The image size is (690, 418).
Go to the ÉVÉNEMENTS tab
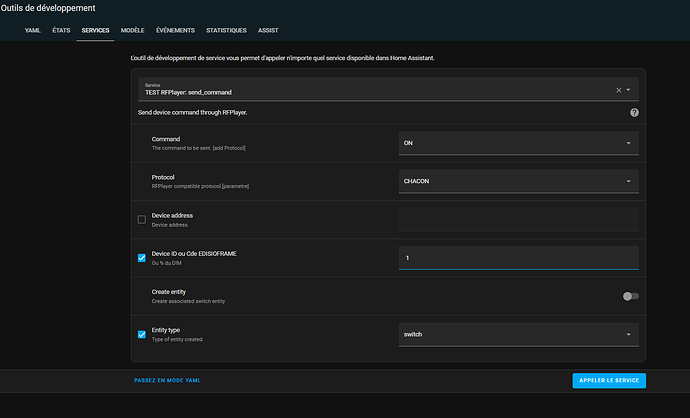175,30
